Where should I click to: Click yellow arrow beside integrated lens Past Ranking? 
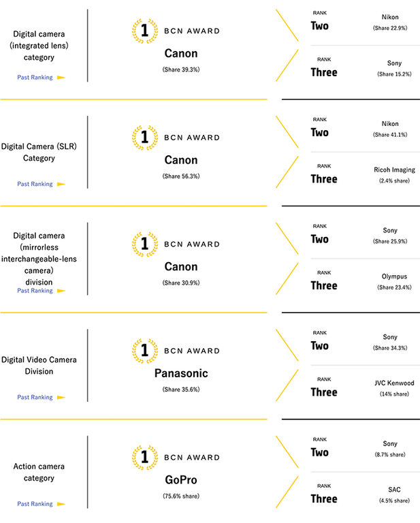click(61, 78)
